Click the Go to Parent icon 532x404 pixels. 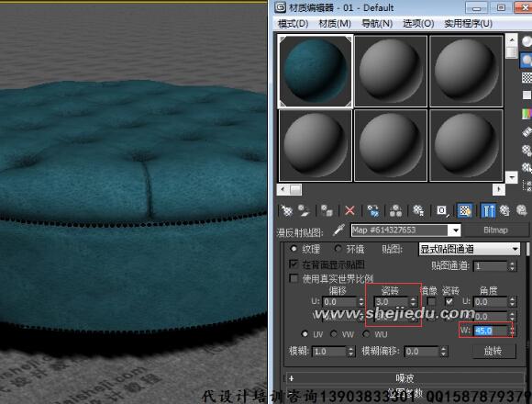coord(504,211)
